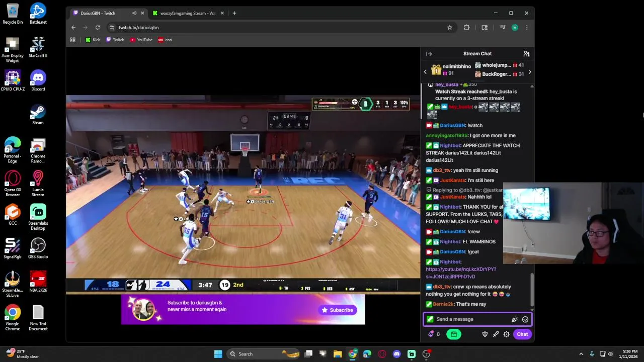Show previous gifters in leaderboard
This screenshot has height=362, width=644.
pyautogui.click(x=425, y=72)
